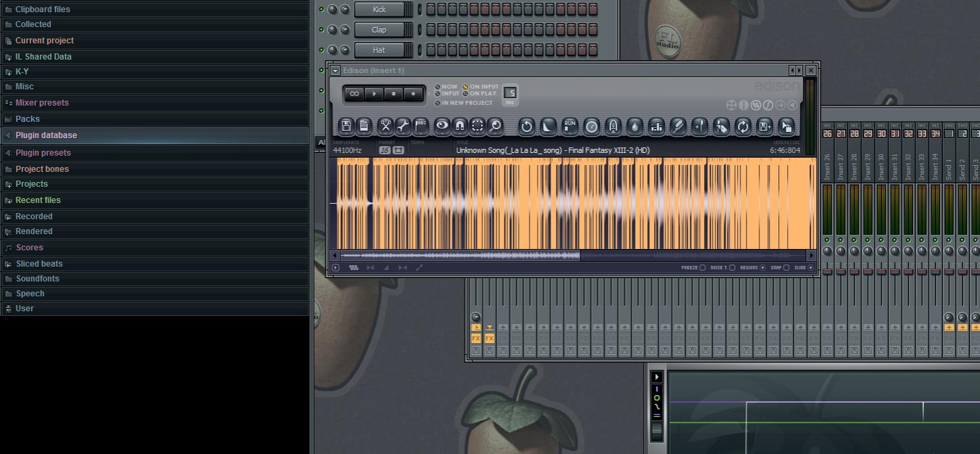Click Edison's stop button

click(x=394, y=94)
